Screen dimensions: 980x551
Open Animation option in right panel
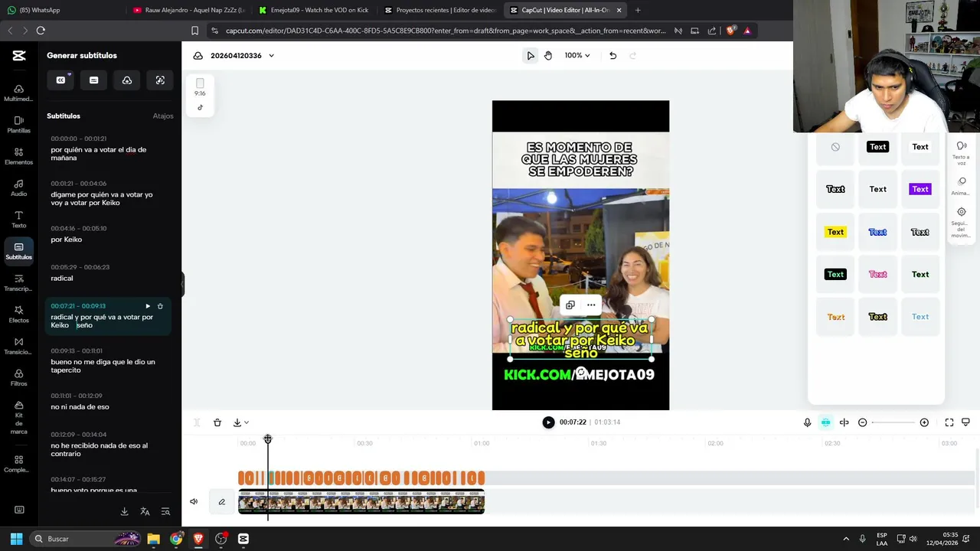click(961, 186)
